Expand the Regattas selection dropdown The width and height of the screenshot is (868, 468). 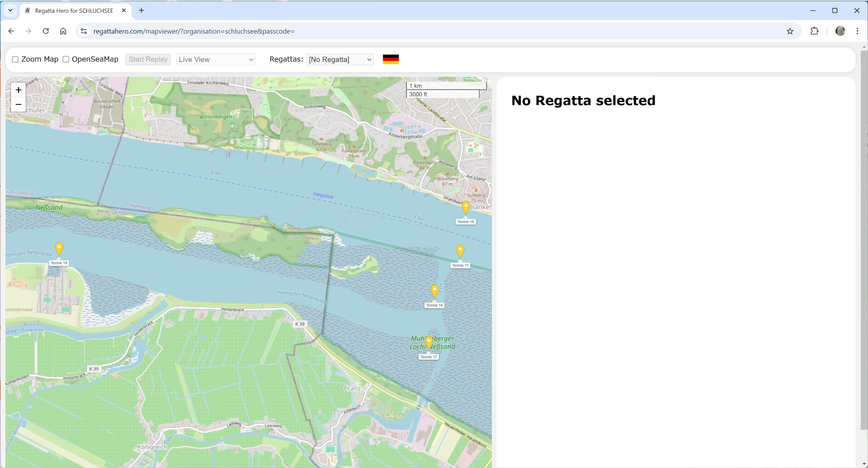tap(340, 60)
